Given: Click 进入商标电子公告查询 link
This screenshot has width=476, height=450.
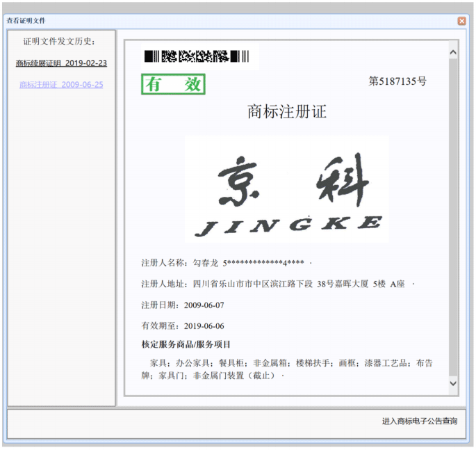Looking at the screenshot, I should coord(419,421).
